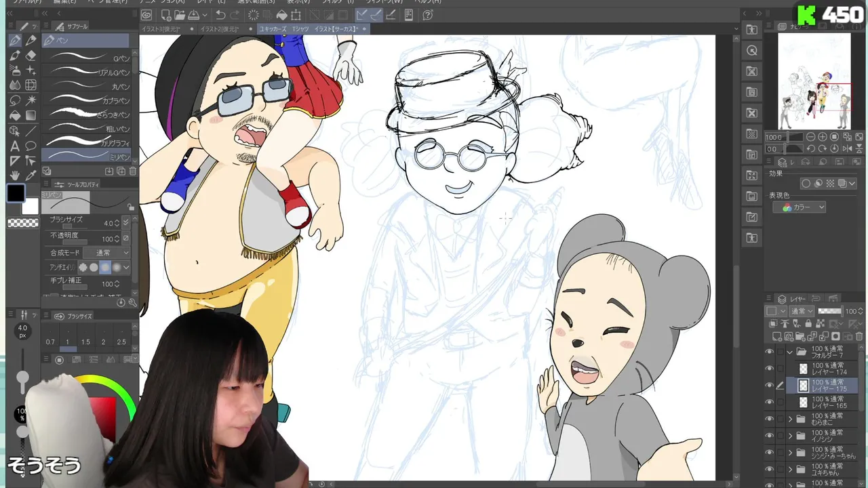This screenshot has width=868, height=488.
Task: Toggle visibility of レイヤー 175
Action: [x=769, y=386]
